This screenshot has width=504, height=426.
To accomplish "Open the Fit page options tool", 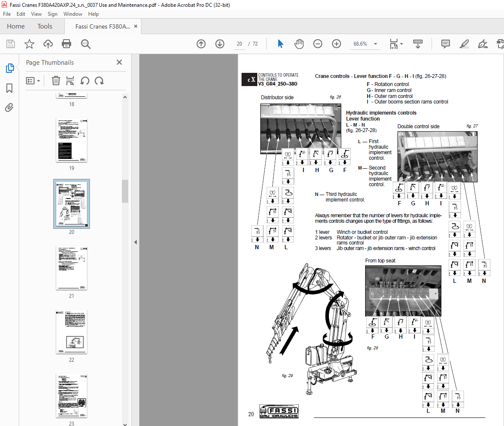I will coord(394,44).
